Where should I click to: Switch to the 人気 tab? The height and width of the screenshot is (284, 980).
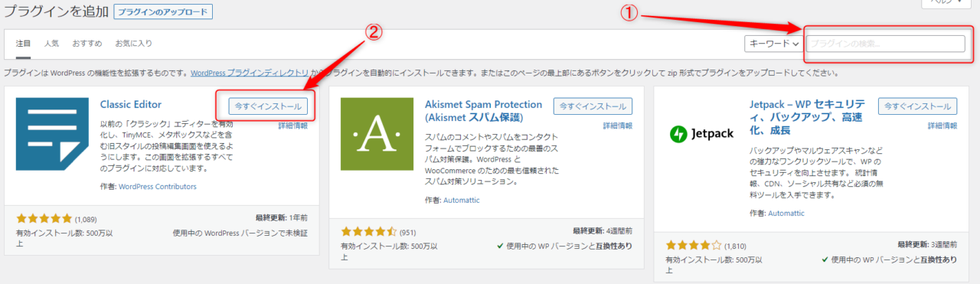tap(51, 44)
